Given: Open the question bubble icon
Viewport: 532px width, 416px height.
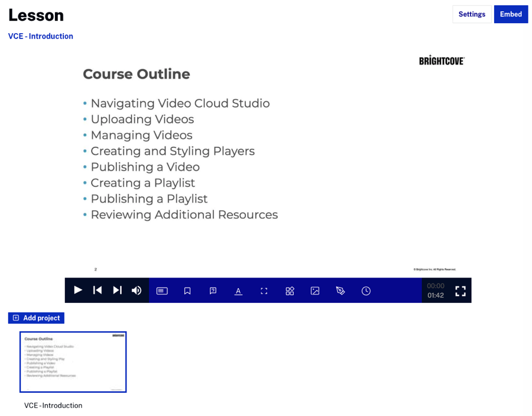Looking at the screenshot, I should point(213,291).
